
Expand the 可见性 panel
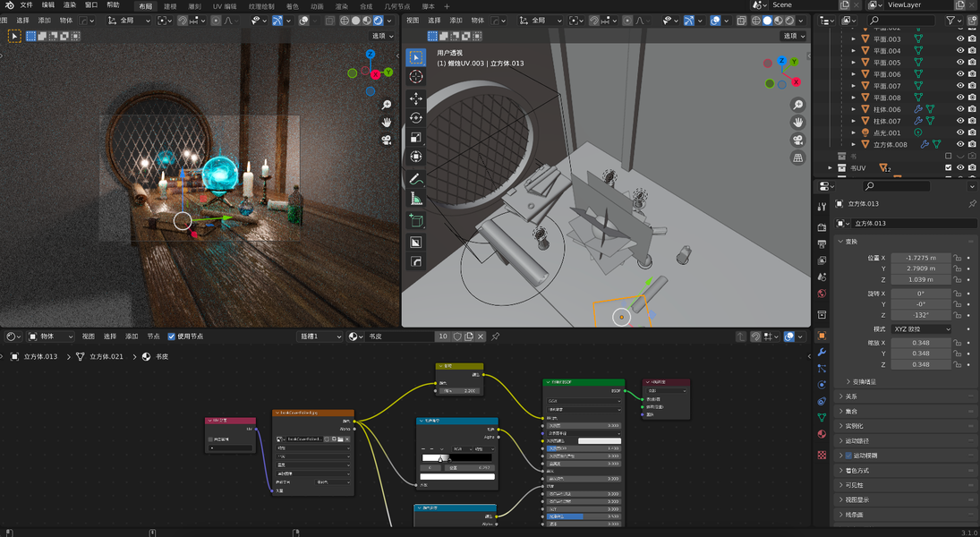(907, 485)
